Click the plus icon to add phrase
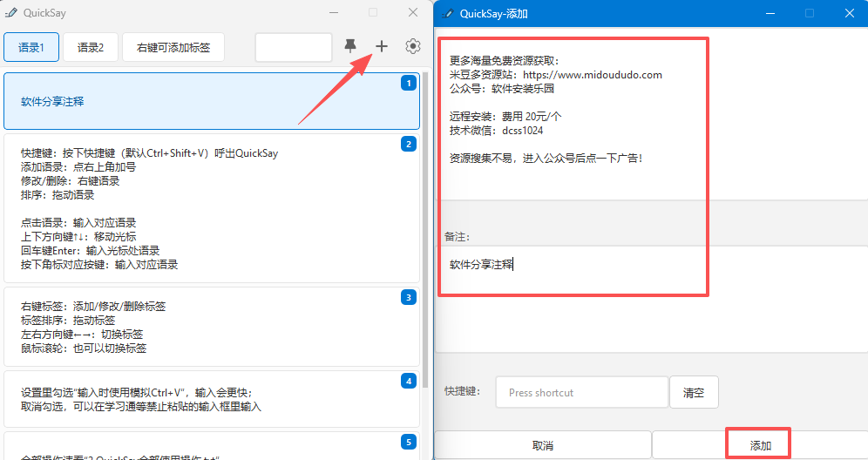The width and height of the screenshot is (868, 460). pyautogui.click(x=381, y=46)
